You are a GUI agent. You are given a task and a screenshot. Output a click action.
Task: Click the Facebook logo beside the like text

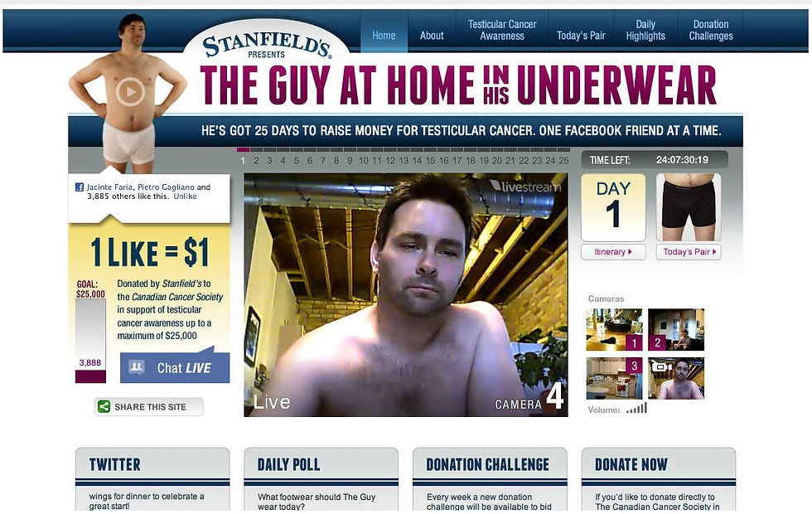pos(80,187)
